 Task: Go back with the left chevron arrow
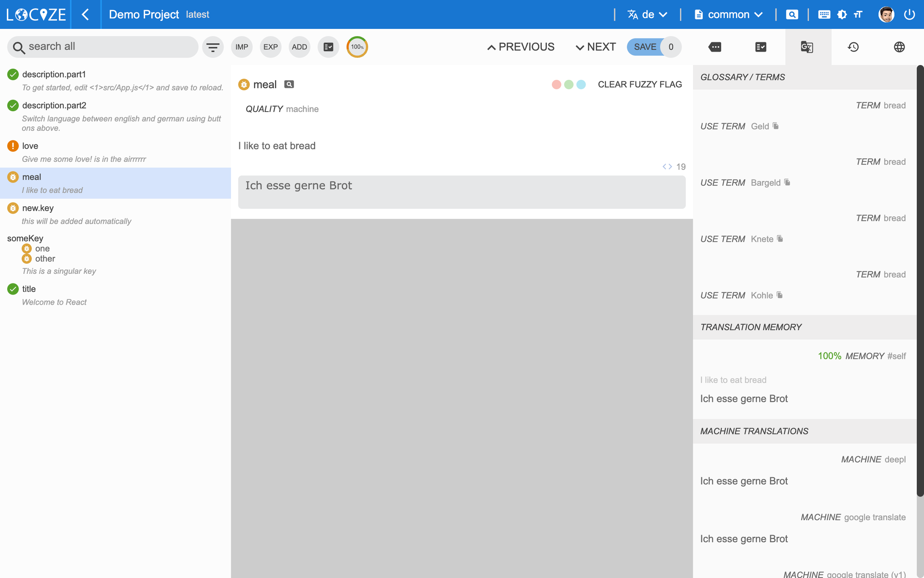85,14
